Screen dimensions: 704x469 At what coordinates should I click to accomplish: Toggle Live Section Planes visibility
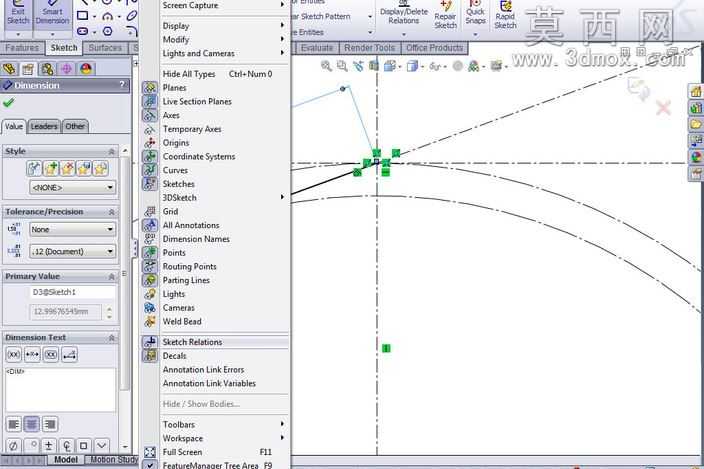(x=215, y=102)
